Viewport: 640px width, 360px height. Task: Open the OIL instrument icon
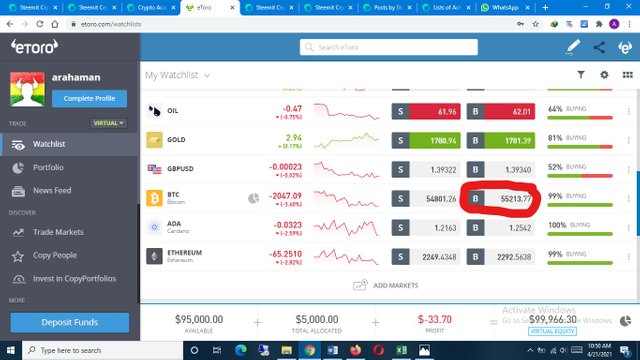click(x=154, y=111)
